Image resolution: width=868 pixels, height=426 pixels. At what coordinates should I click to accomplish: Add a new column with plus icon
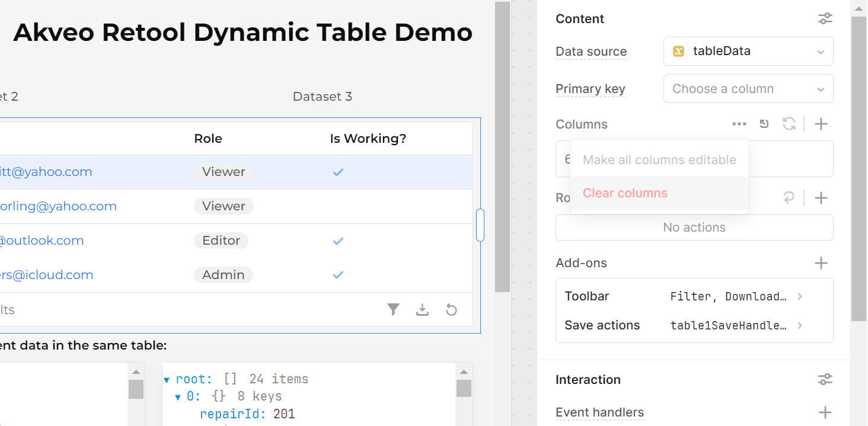click(x=821, y=124)
